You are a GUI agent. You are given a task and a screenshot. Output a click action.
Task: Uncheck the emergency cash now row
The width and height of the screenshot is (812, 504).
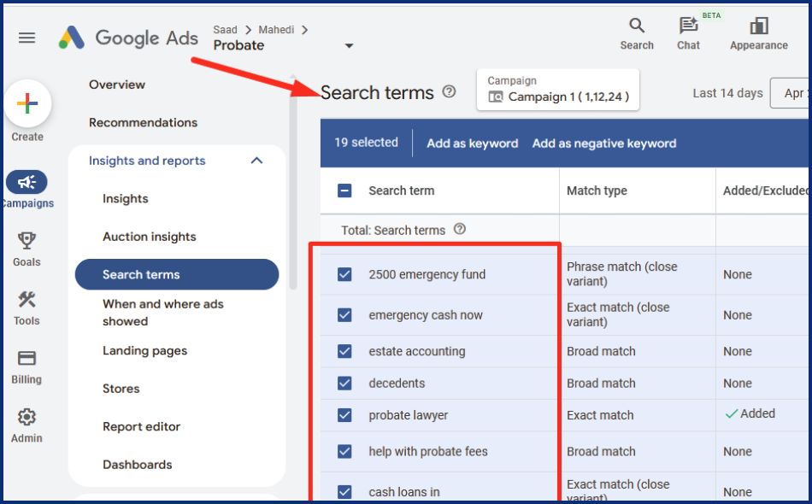pyautogui.click(x=344, y=314)
